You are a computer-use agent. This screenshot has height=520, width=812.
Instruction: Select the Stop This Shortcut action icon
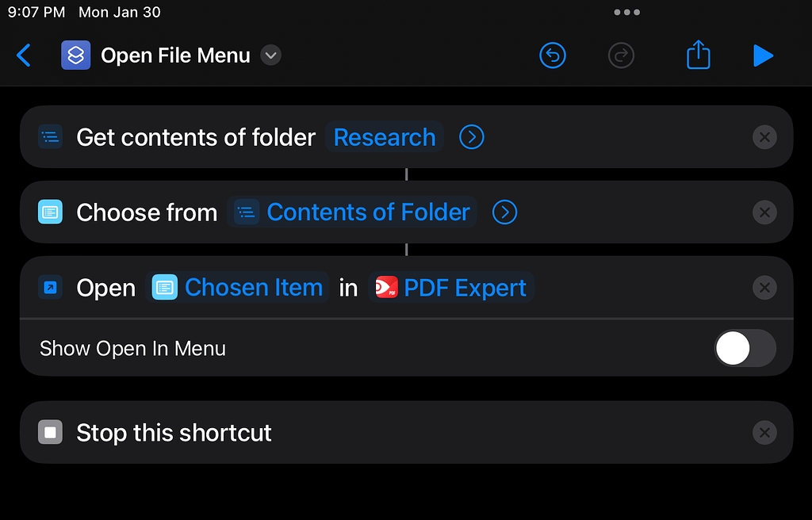pos(49,432)
